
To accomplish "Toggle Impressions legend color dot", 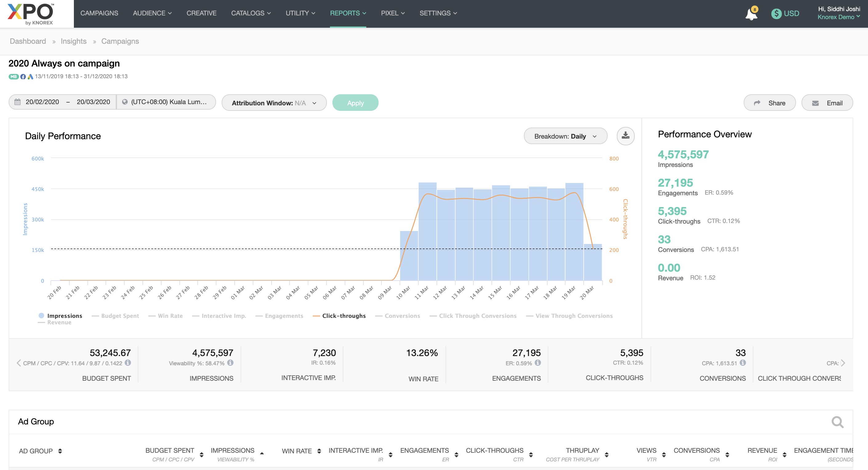I will coord(41,316).
